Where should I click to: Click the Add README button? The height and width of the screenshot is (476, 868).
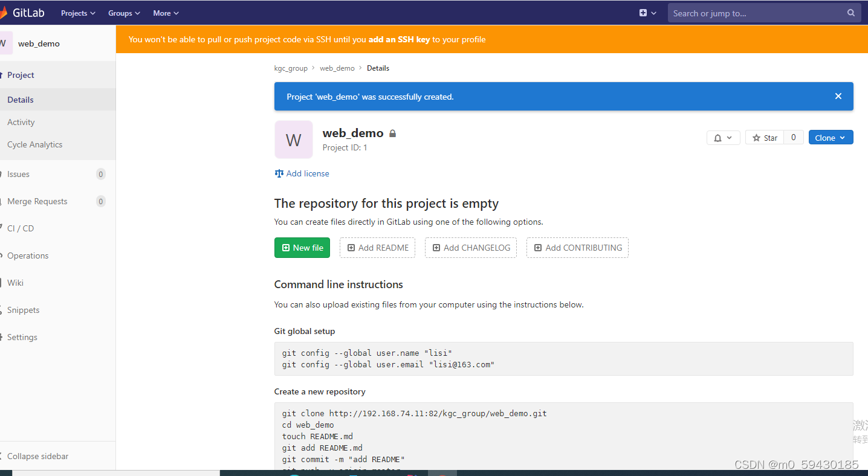377,248
